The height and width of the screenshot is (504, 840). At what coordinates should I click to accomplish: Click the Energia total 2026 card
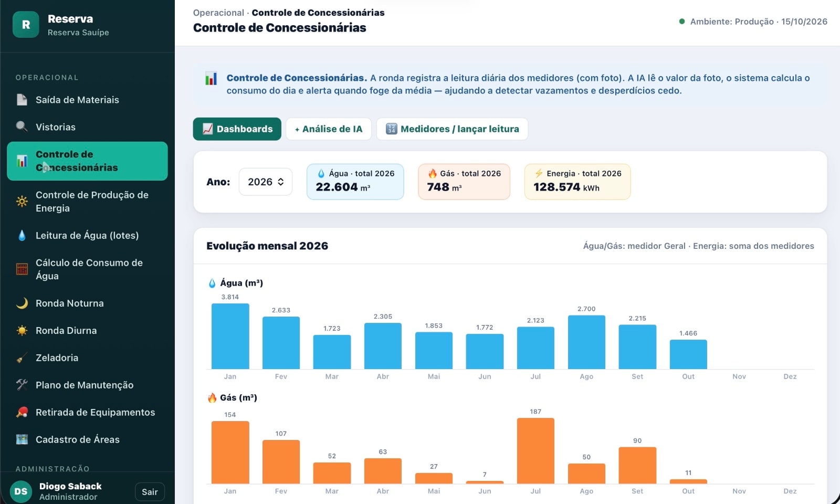point(577,182)
